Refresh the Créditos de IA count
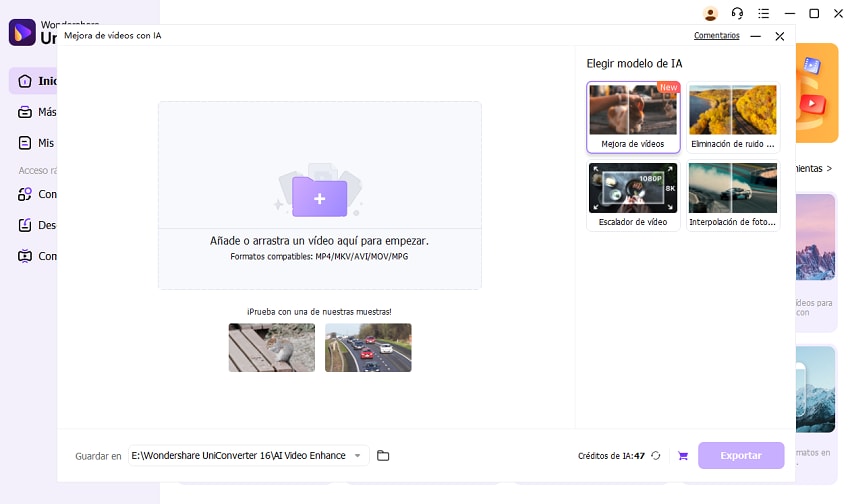This screenshot has width=850, height=504. pyautogui.click(x=656, y=456)
